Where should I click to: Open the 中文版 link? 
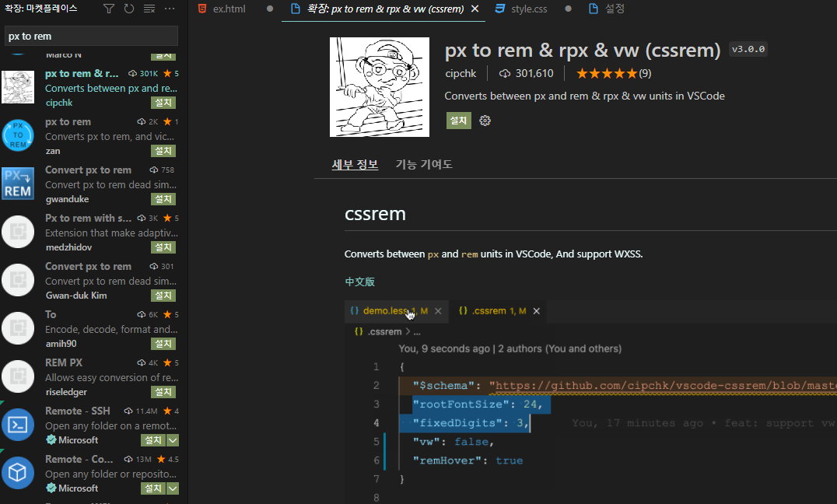tap(360, 282)
